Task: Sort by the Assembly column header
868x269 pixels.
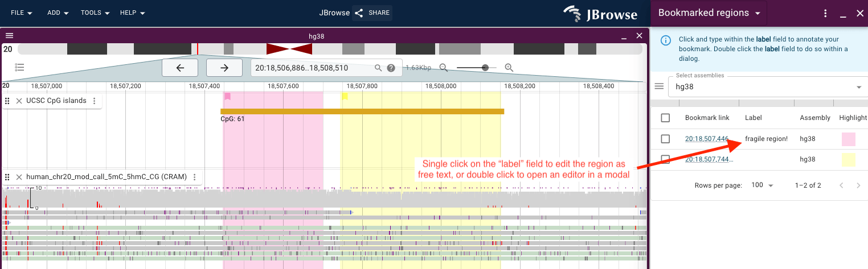Action: pos(815,118)
